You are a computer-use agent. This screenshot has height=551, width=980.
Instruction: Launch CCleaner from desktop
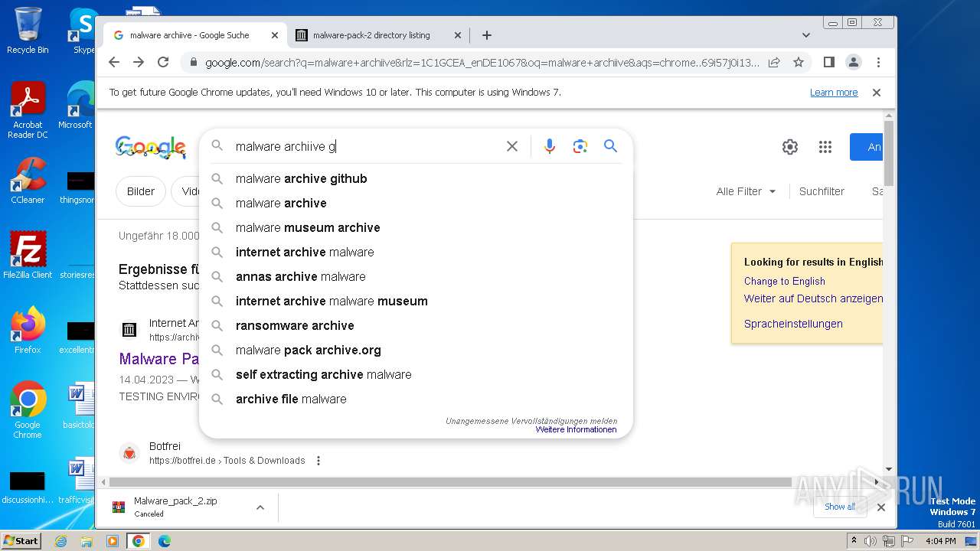click(x=28, y=181)
